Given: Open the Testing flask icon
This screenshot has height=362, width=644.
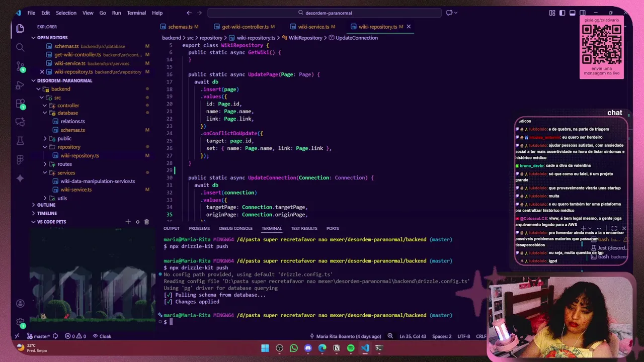Looking at the screenshot, I should point(20,141).
